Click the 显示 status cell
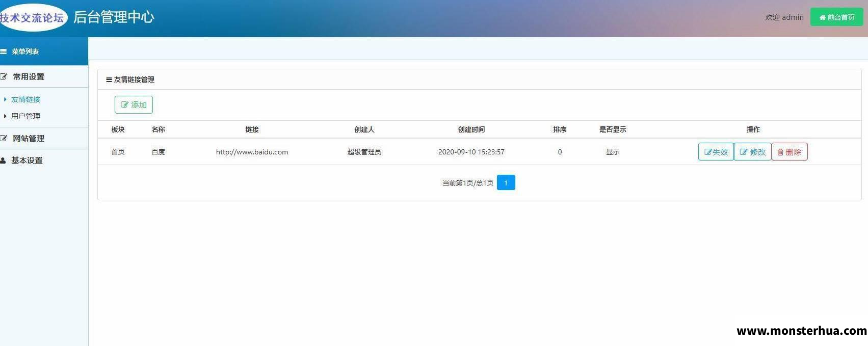Viewport: 868px width, 346px height. (x=613, y=152)
